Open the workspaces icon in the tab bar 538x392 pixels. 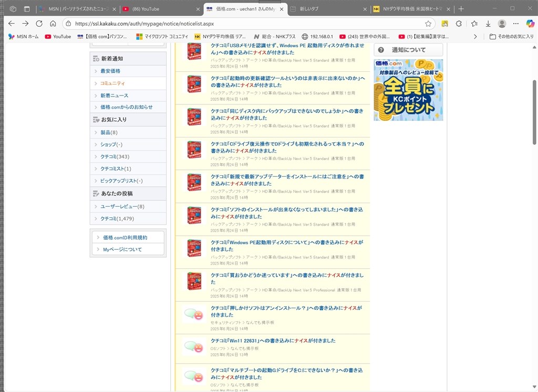click(x=13, y=9)
